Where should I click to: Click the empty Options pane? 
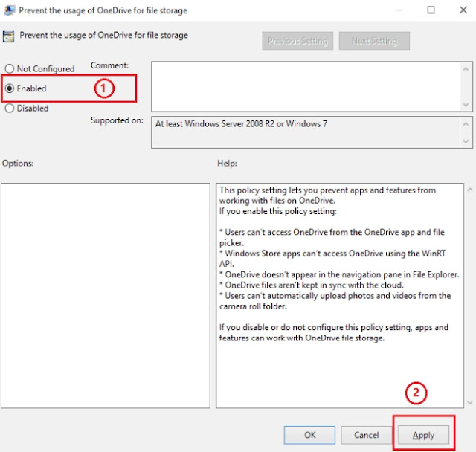click(106, 295)
